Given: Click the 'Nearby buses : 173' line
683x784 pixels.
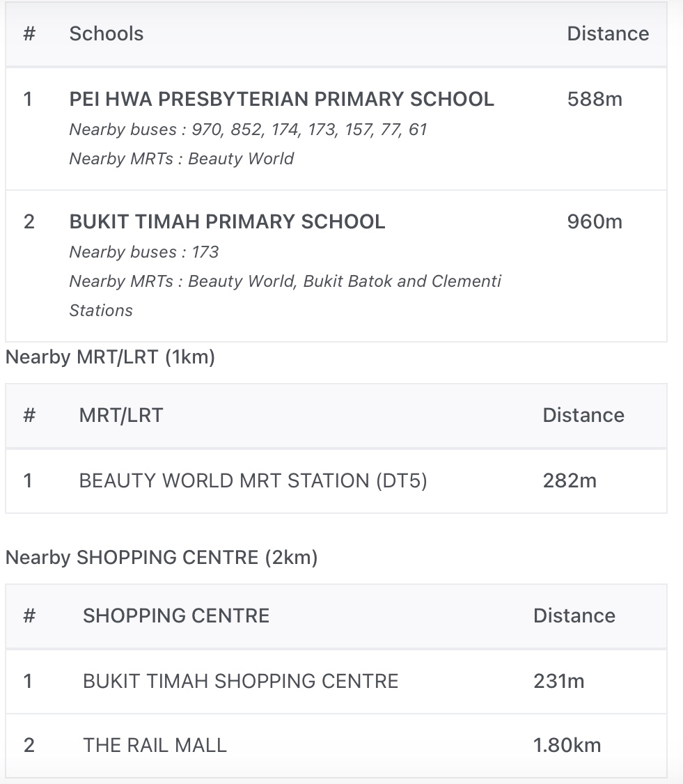Looking at the screenshot, I should point(143,252).
